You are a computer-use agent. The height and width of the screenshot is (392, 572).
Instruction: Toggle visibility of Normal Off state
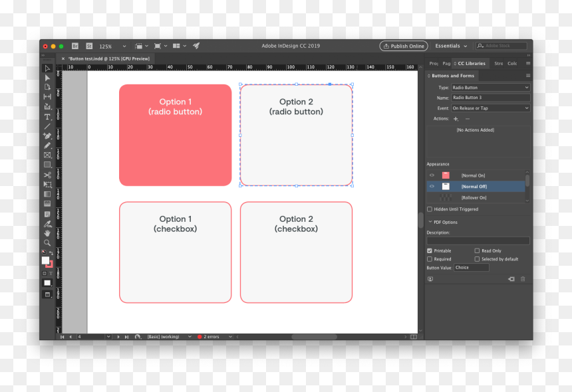[432, 186]
